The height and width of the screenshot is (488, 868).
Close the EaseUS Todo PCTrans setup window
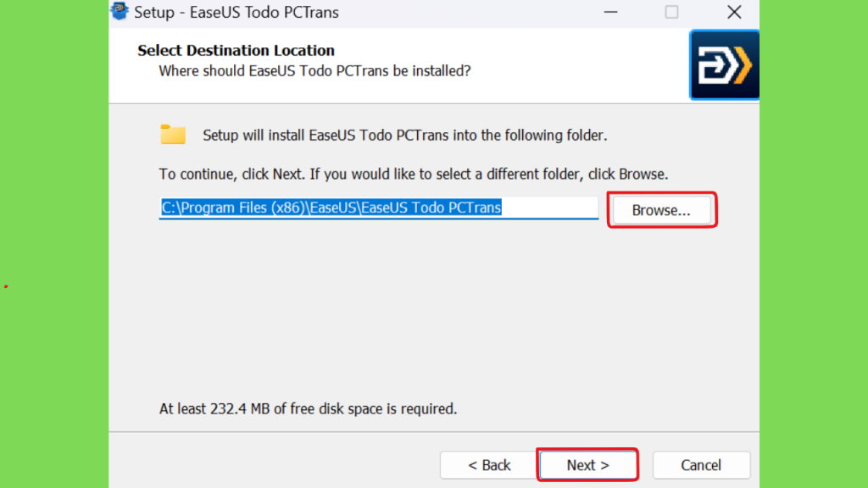tap(734, 12)
